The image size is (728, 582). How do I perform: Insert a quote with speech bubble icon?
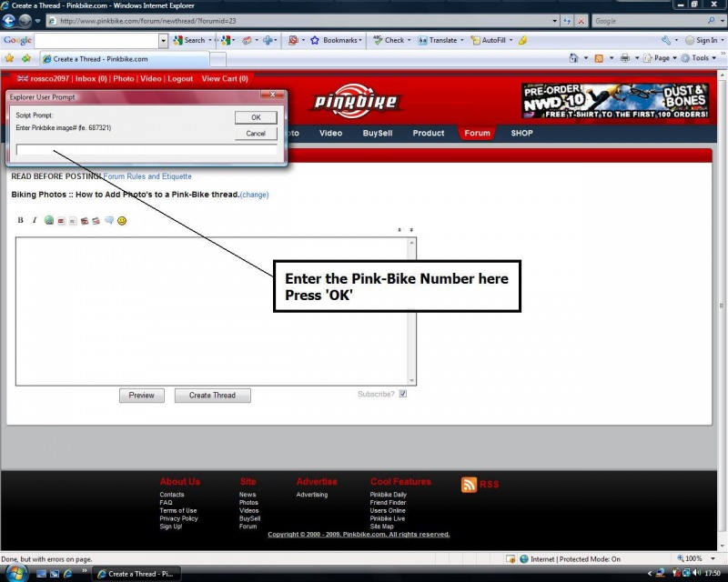[x=109, y=220]
